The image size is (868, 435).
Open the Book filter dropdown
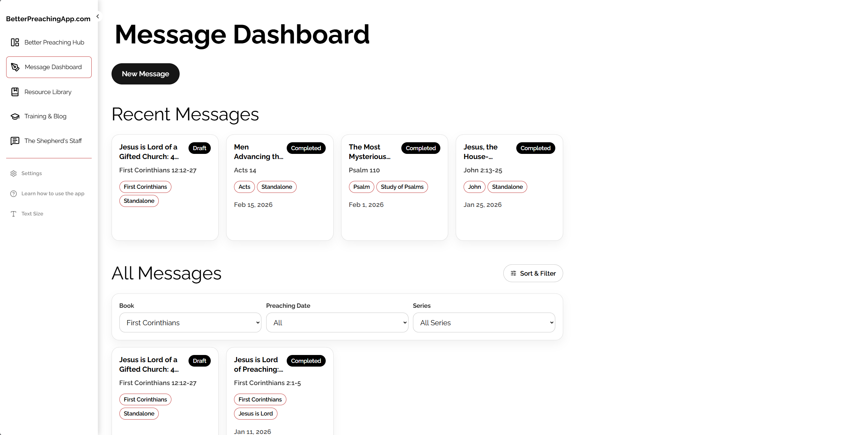190,322
